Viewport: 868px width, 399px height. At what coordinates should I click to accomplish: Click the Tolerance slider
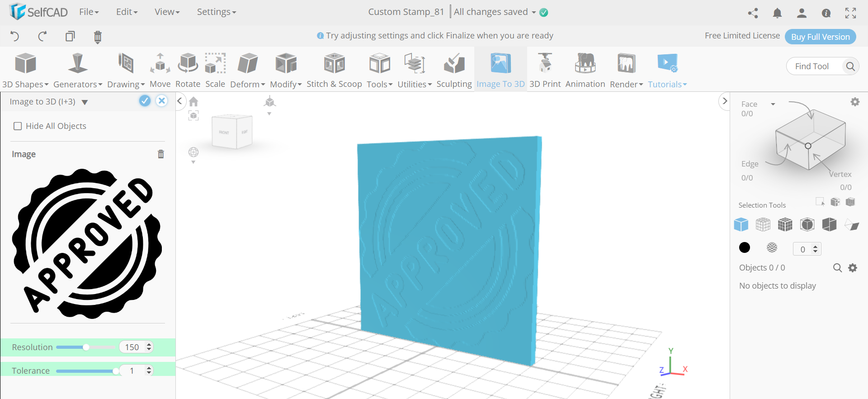click(86, 371)
